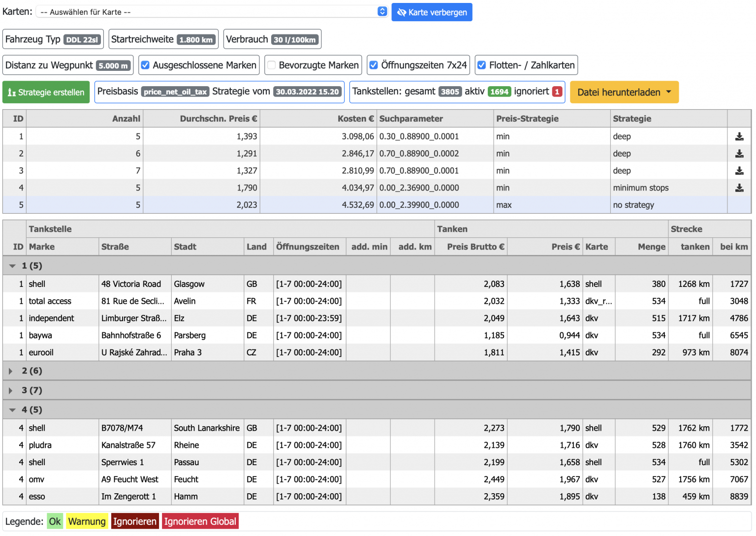Screen dimensions: 756x536
Task: Sort stations by Stadt column header
Action: (208, 247)
